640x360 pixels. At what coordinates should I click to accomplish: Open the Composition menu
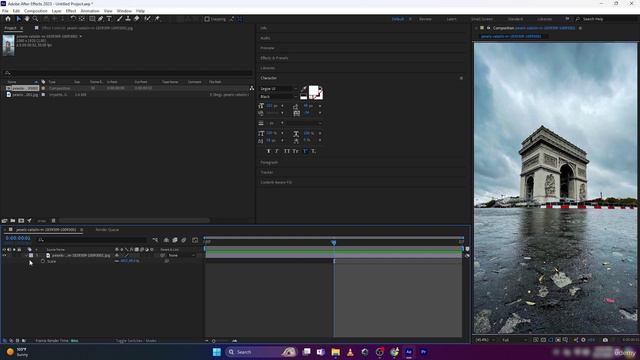pos(36,11)
